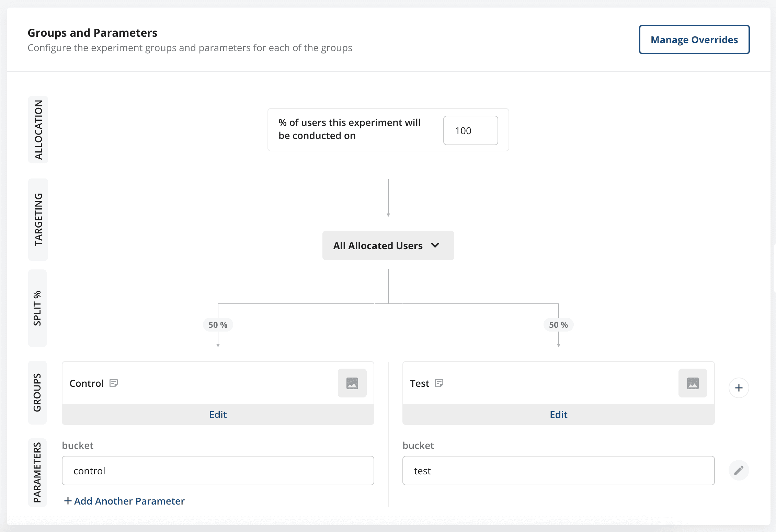Click the image icon on the Control group card

(352, 383)
